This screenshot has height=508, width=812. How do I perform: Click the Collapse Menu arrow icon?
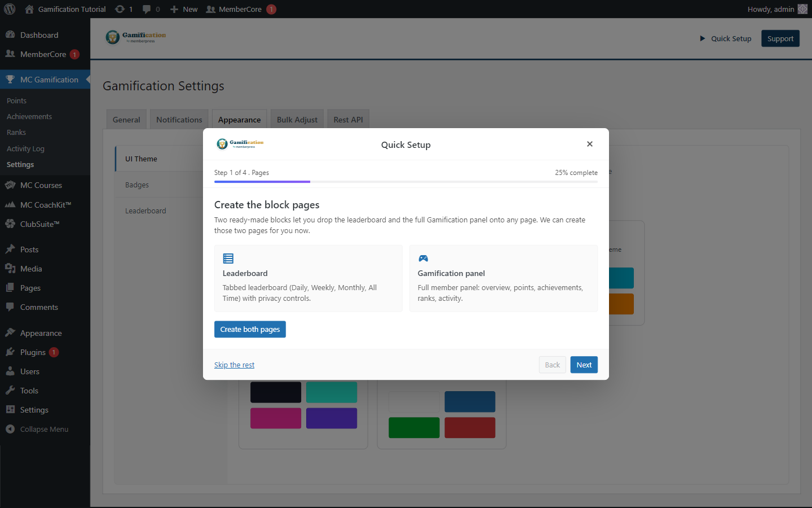click(10, 429)
